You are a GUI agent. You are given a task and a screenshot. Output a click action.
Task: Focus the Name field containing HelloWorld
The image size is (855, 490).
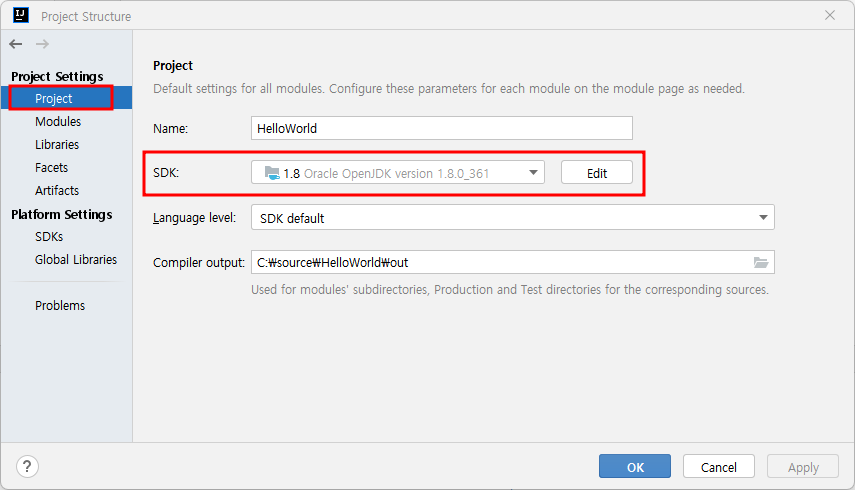442,128
